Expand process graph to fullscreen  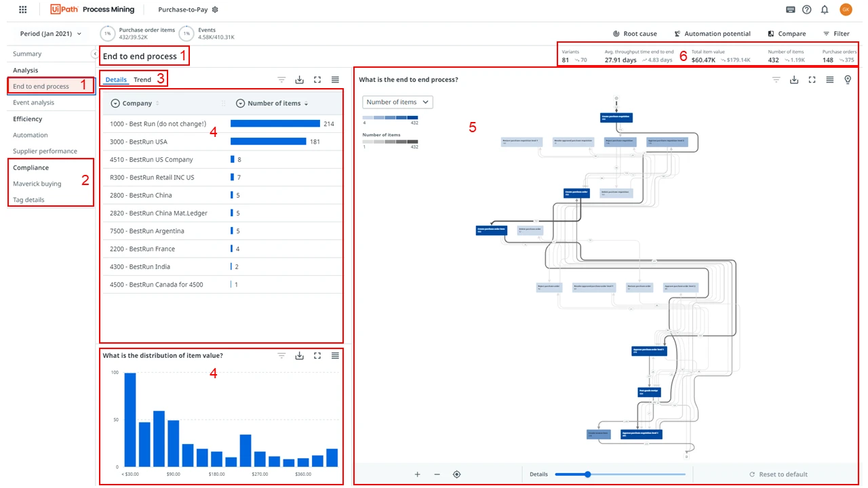pos(812,79)
